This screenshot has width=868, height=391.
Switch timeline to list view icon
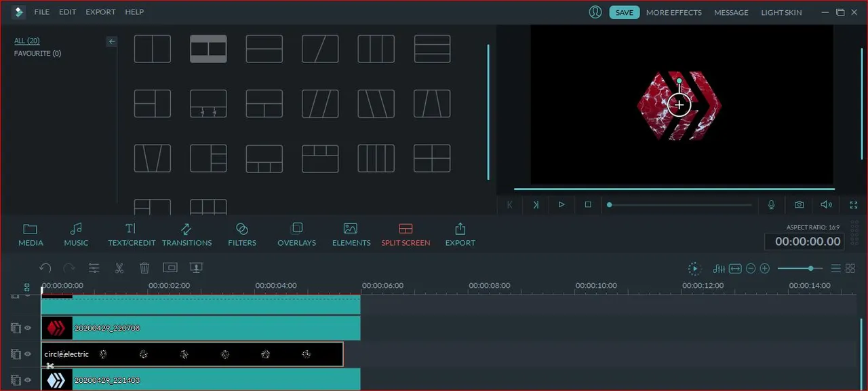point(836,268)
